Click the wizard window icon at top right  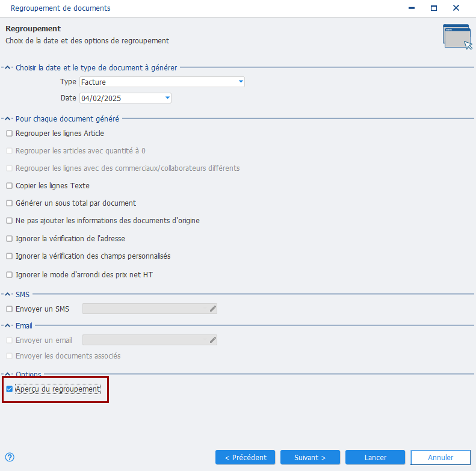[x=457, y=37]
